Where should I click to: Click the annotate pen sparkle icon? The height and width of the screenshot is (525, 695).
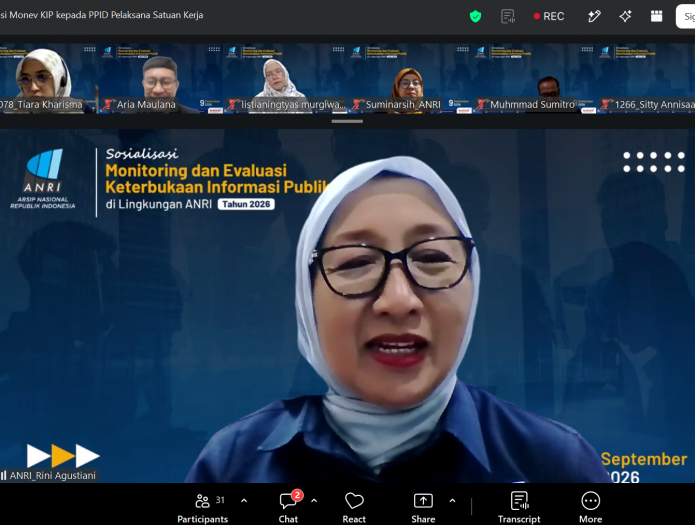(594, 16)
